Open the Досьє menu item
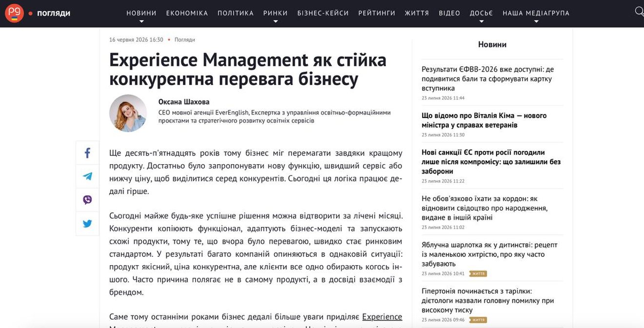This screenshot has width=644, height=328. pos(481,13)
